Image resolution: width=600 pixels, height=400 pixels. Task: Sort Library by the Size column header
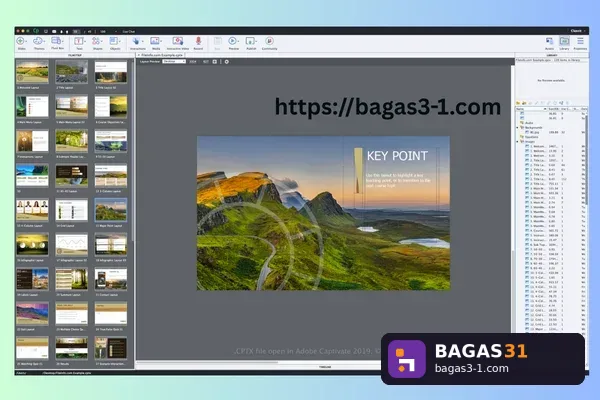pos(553,109)
